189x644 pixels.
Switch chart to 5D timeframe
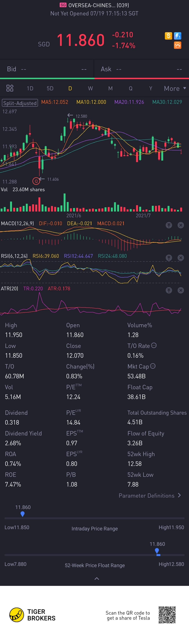[x=50, y=88]
